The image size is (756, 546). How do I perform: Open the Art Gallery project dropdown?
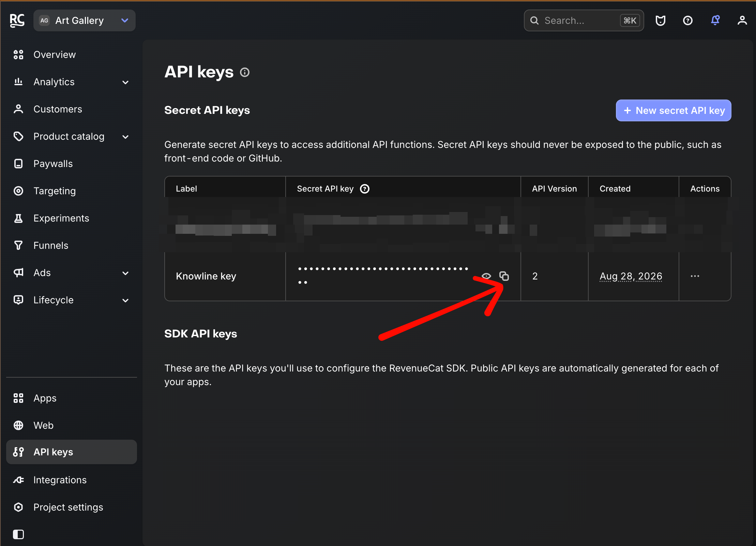tap(85, 20)
